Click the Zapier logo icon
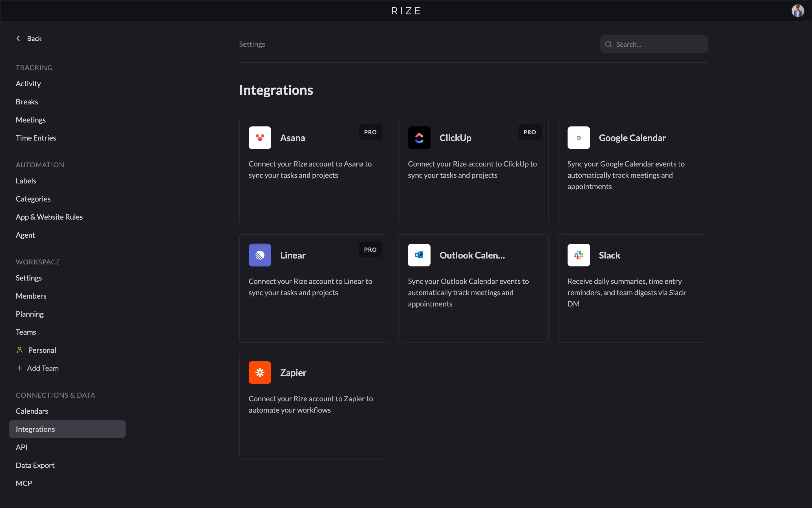 pyautogui.click(x=260, y=372)
